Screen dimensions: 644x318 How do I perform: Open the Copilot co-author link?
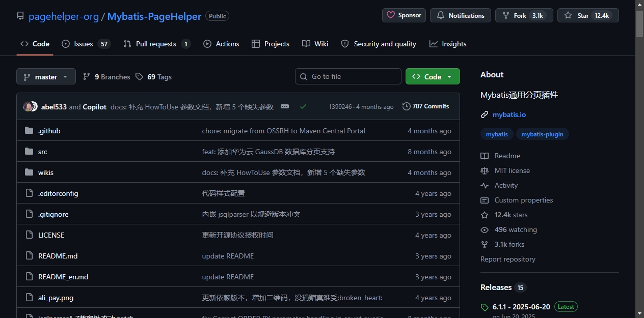pos(94,107)
